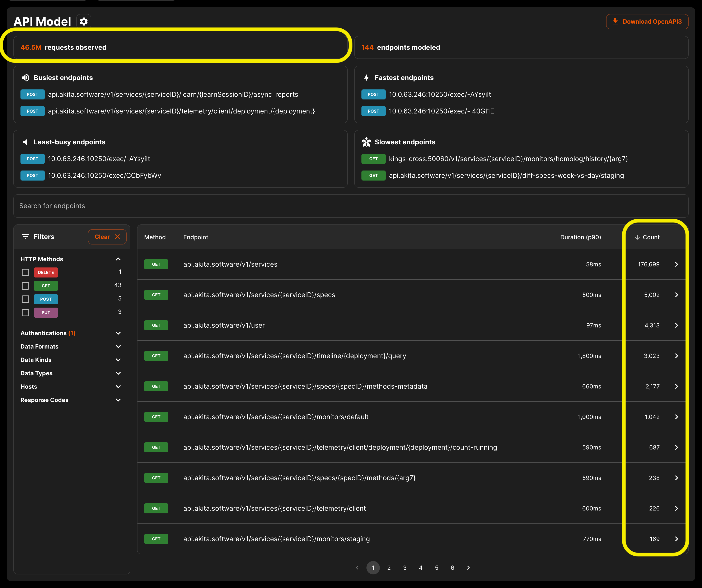Click the Filters lines icon
Image resolution: width=702 pixels, height=588 pixels.
pos(25,237)
